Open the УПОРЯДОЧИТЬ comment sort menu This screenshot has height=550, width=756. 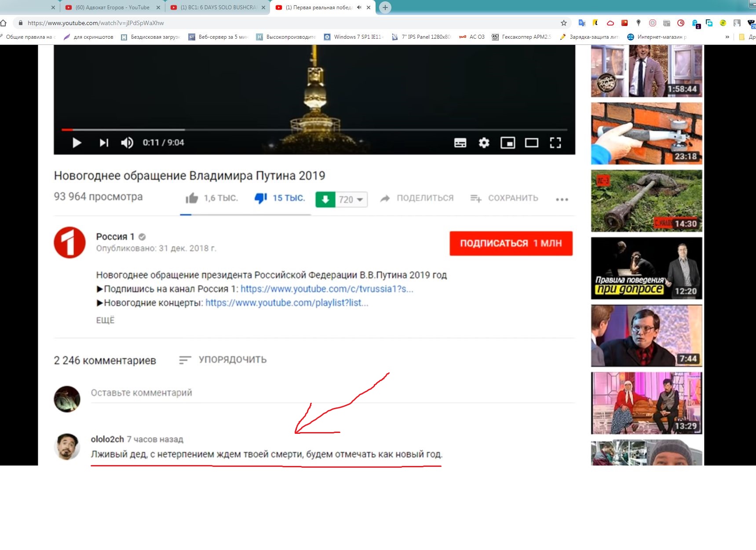tap(223, 360)
